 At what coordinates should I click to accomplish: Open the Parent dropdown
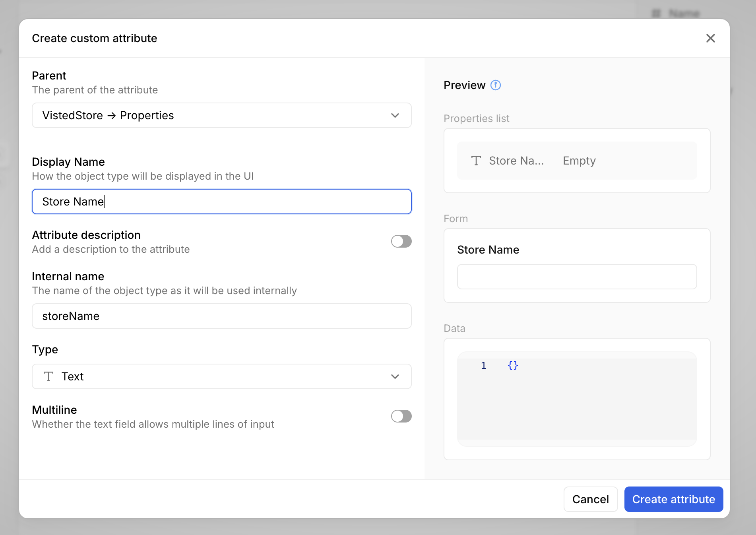(221, 115)
